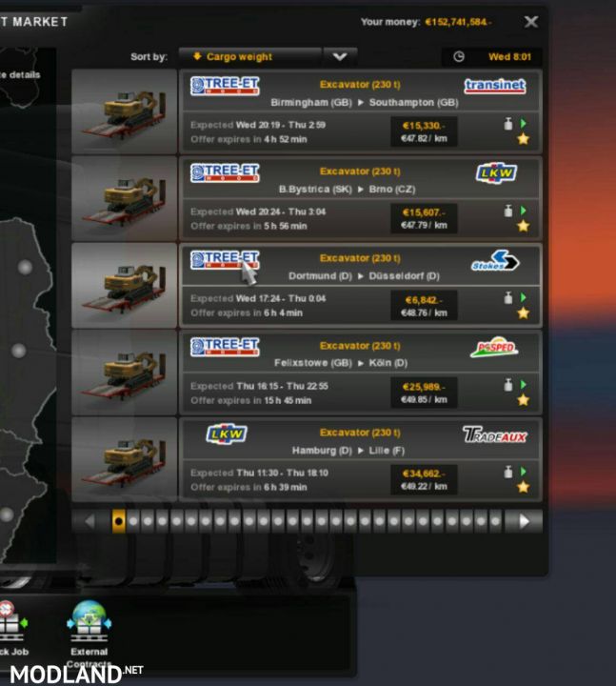This screenshot has height=686, width=616.
Task: Expand sort options with the chevron arrow
Action: click(340, 57)
